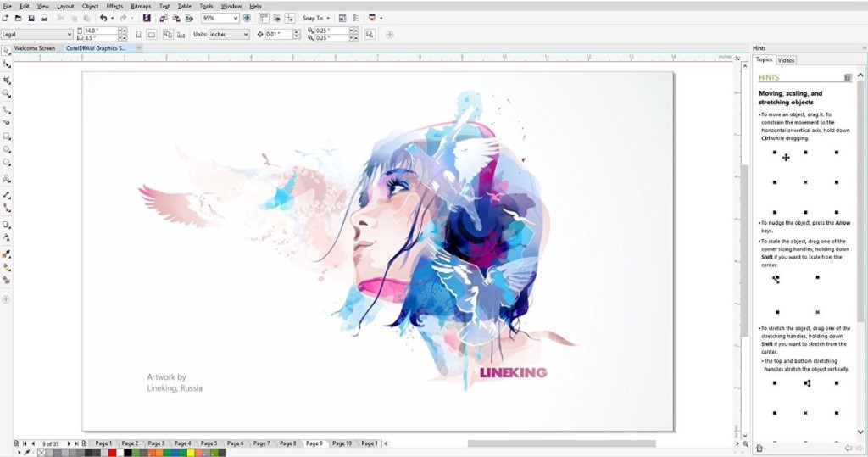Select the Interactive Fill tool
This screenshot has width=868, height=457.
tap(6, 267)
